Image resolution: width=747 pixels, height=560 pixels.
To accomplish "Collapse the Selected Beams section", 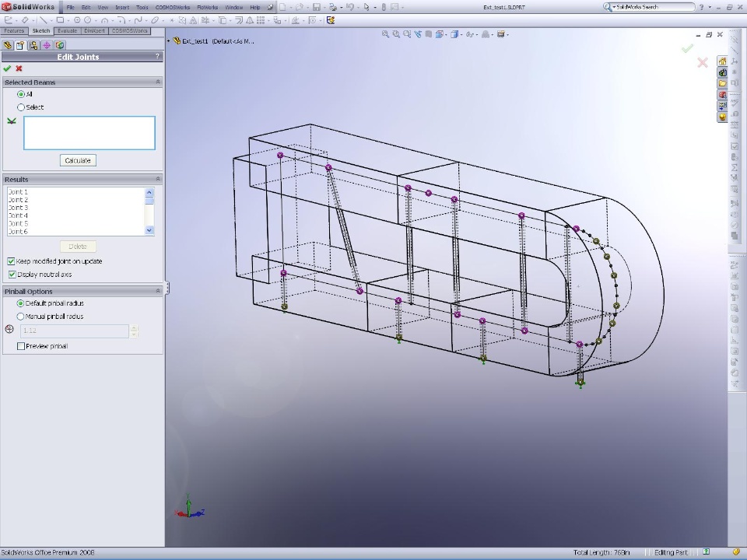I will tap(158, 82).
